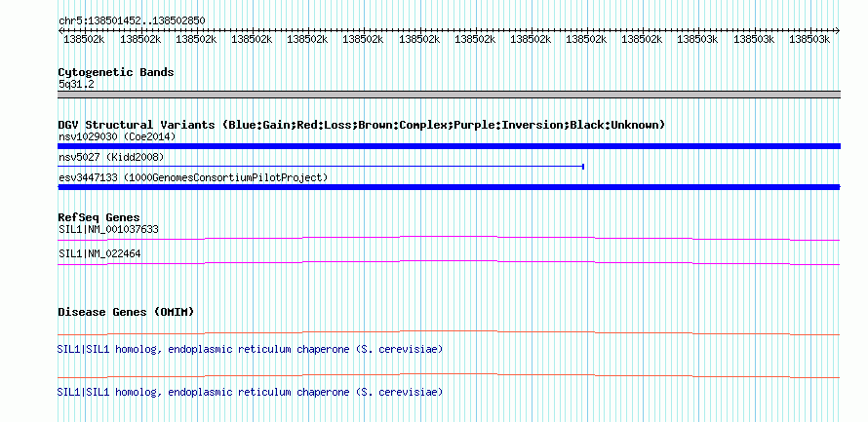The width and height of the screenshot is (868, 422).
Task: Select the thick blue esv3447133 gain bar
Action: pyautogui.click(x=449, y=187)
